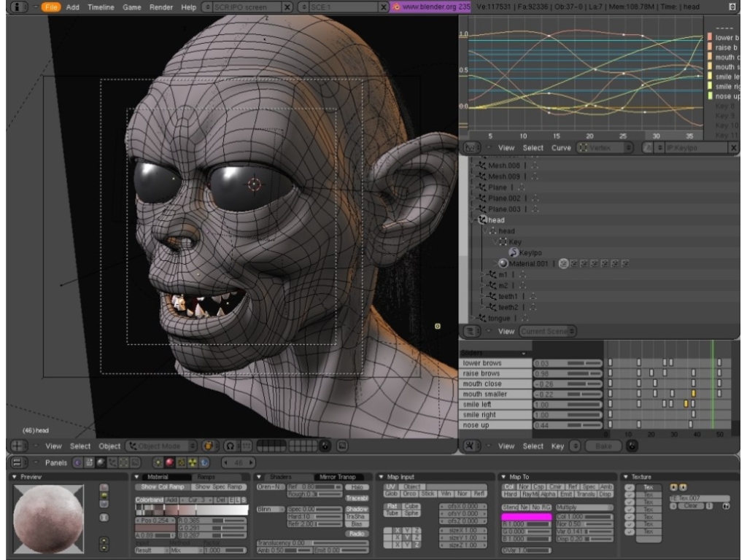Click the info window icon in top-left corner
The image size is (747, 560).
coord(16,7)
